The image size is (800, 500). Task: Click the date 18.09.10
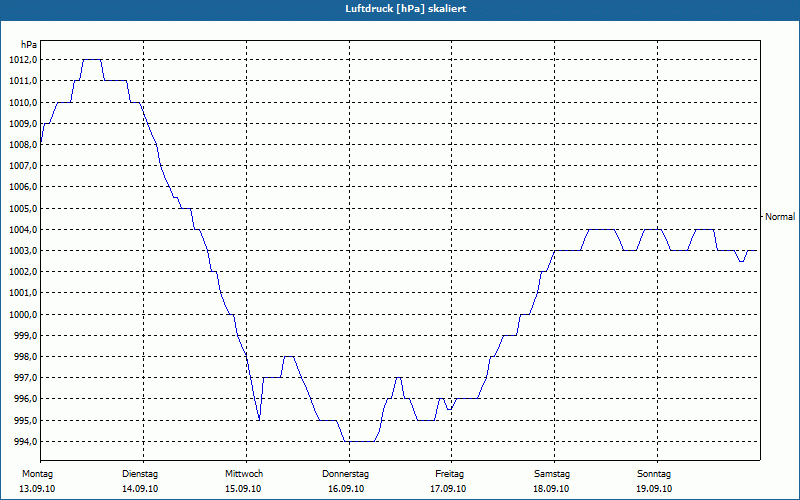click(x=551, y=489)
